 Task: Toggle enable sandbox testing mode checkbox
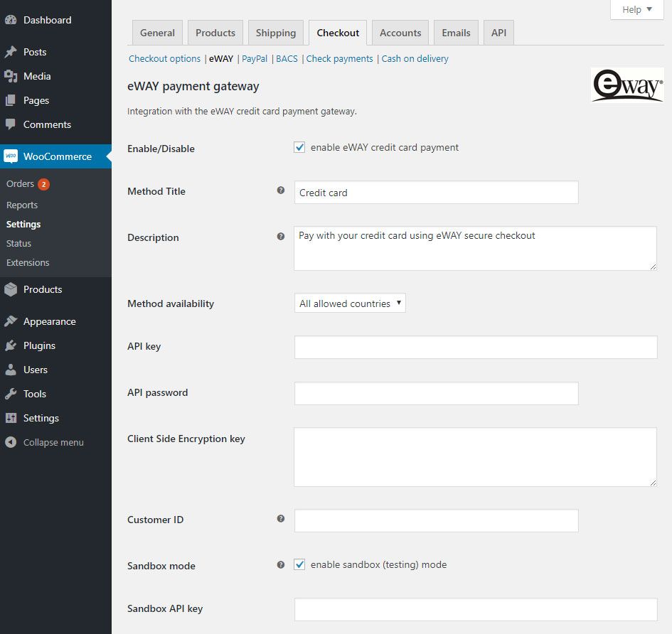pyautogui.click(x=299, y=564)
